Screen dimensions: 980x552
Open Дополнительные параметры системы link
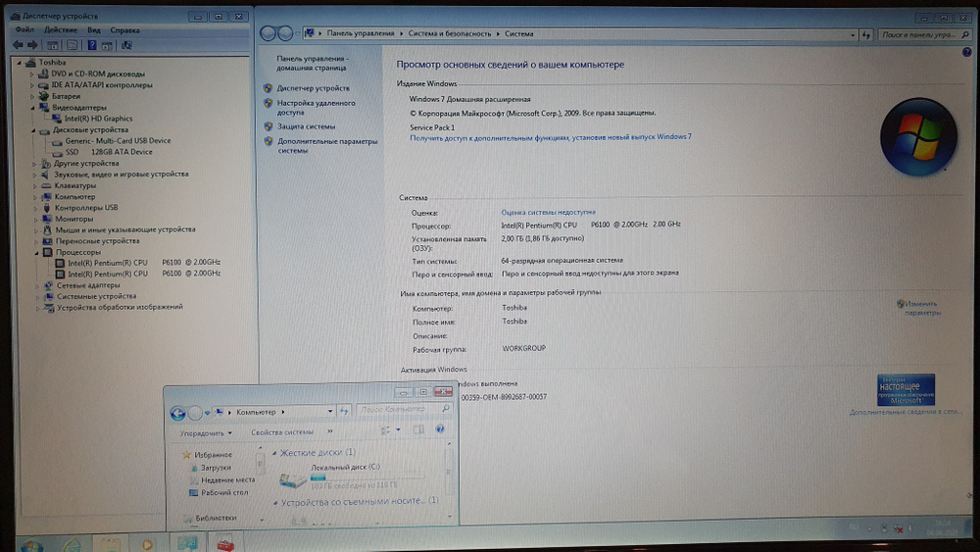[327, 146]
